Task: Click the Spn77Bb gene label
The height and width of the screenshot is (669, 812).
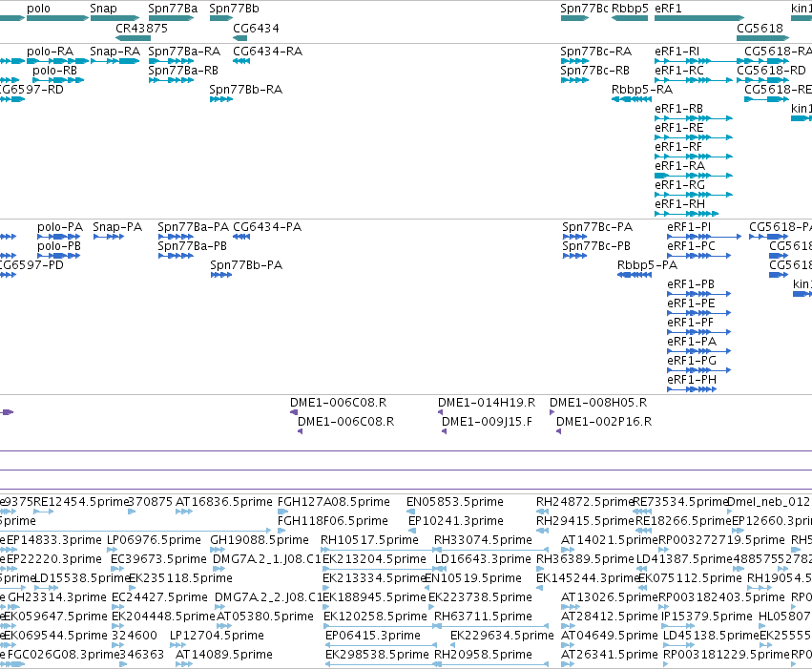Action: (234, 9)
